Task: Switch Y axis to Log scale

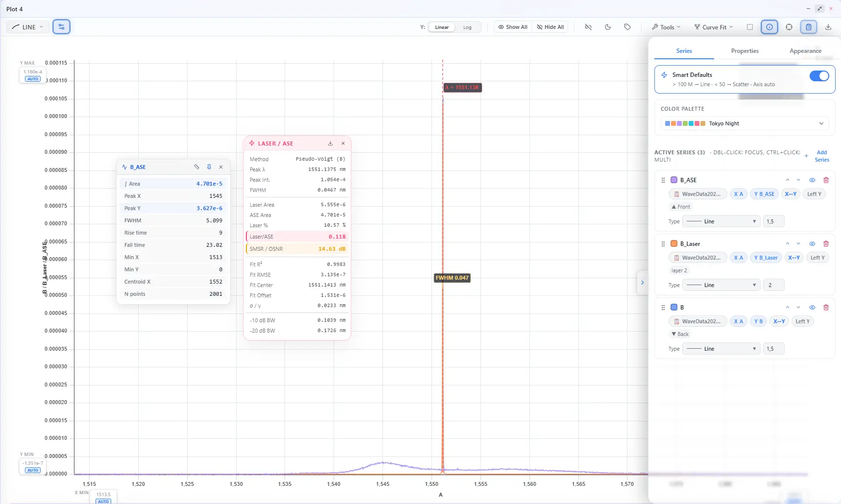Action: coord(467,27)
